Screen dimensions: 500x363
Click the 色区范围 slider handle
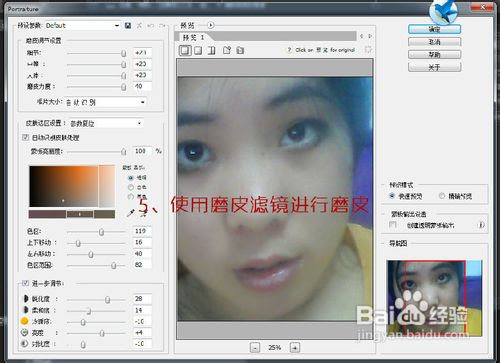click(114, 265)
